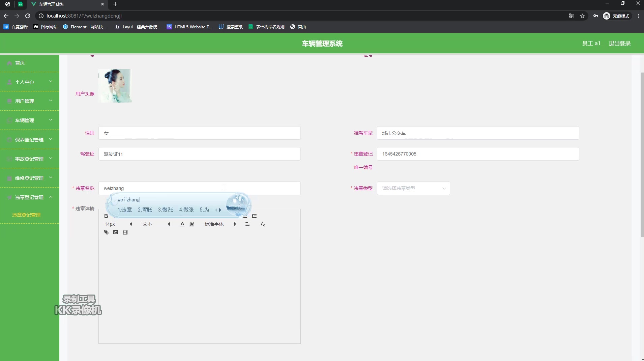Click the site info icon in address bar
The image size is (644, 361).
click(41, 16)
